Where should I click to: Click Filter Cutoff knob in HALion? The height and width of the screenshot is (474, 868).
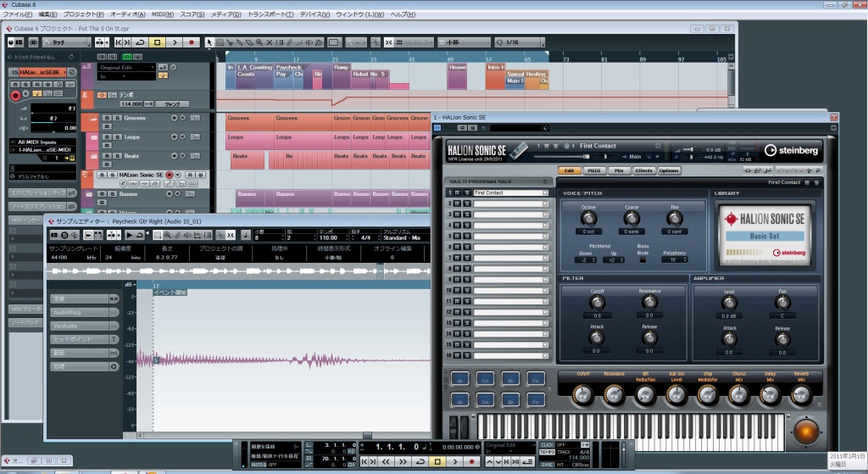point(597,303)
